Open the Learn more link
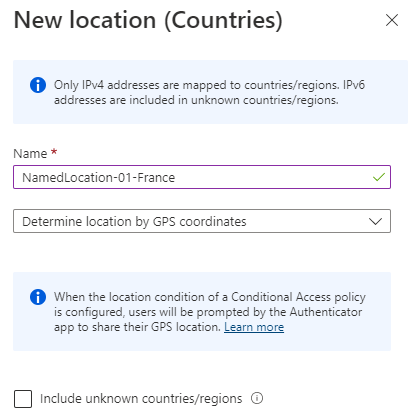The image size is (410, 416). click(254, 327)
